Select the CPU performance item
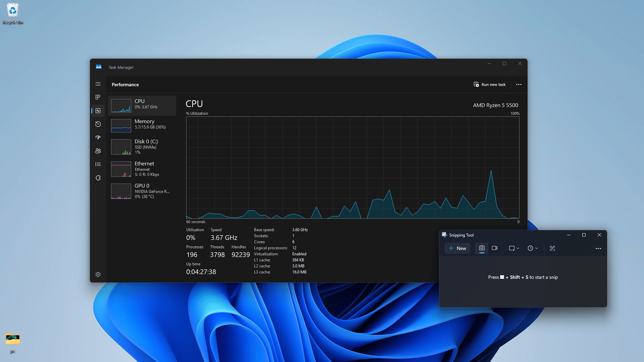This screenshot has height=362, width=644. click(x=142, y=105)
